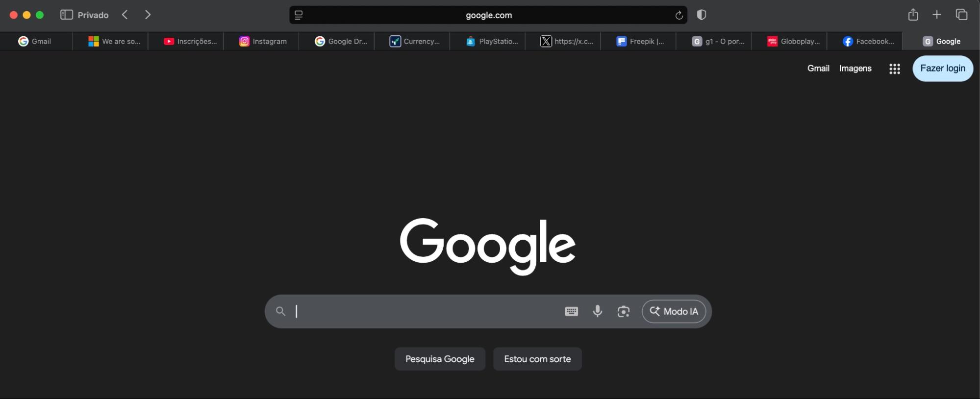
Task: Switch to the Instagram tab
Action: [263, 42]
